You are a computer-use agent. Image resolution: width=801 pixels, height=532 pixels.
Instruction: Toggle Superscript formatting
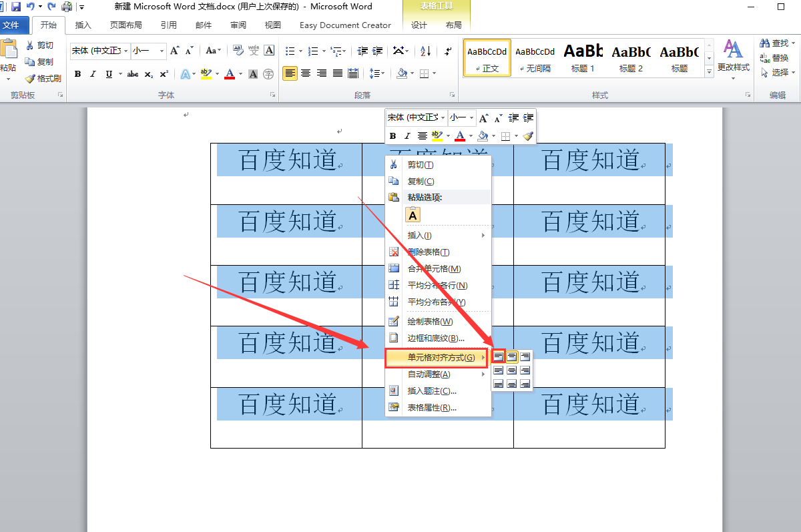[x=164, y=73]
